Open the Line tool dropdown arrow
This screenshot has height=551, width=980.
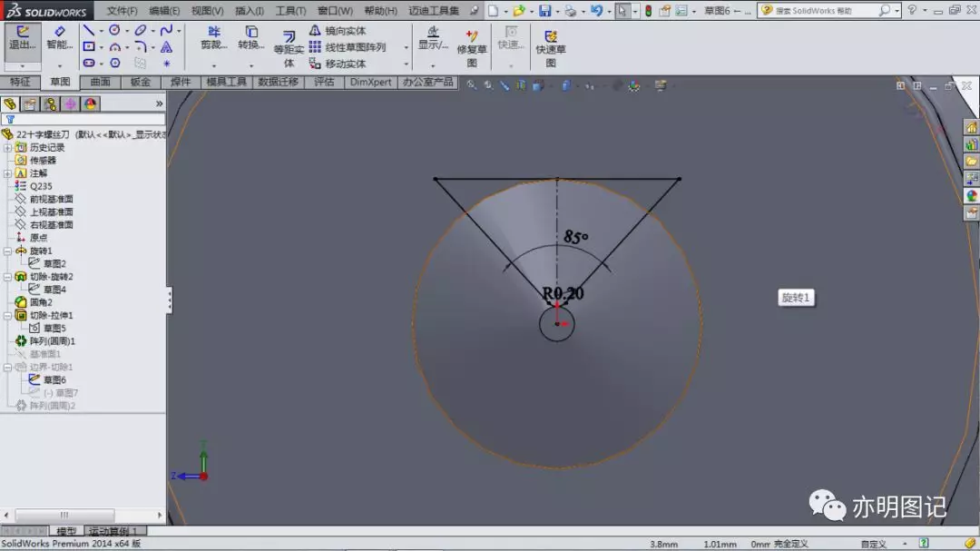tap(101, 31)
